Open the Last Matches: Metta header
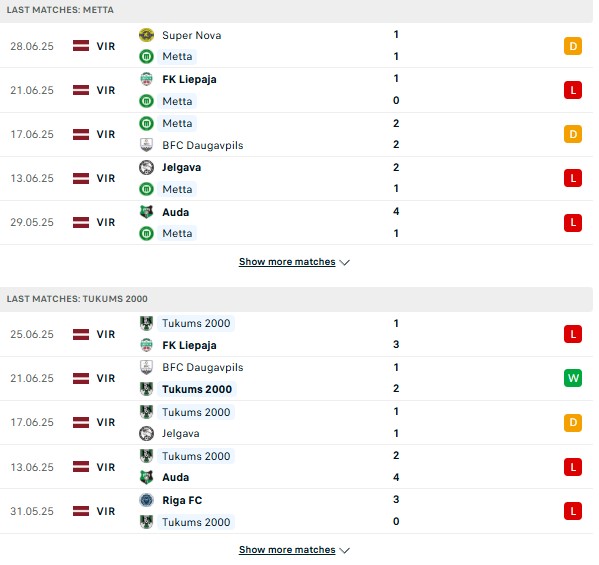Viewport: 599px width, 565px height. point(296,10)
